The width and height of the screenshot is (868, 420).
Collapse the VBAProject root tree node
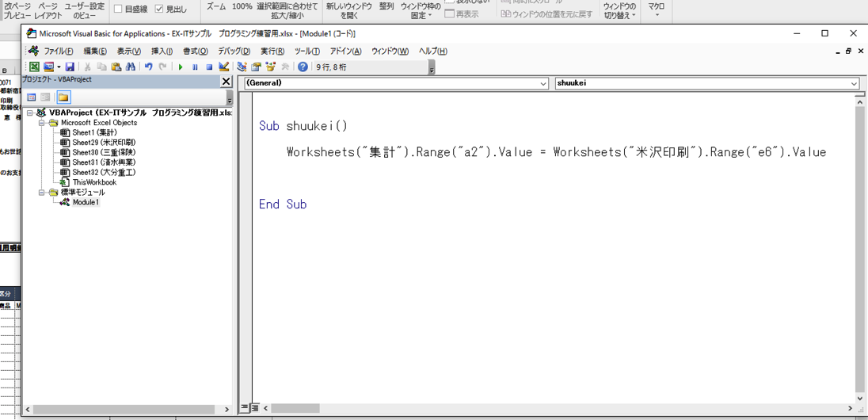pyautogui.click(x=30, y=113)
